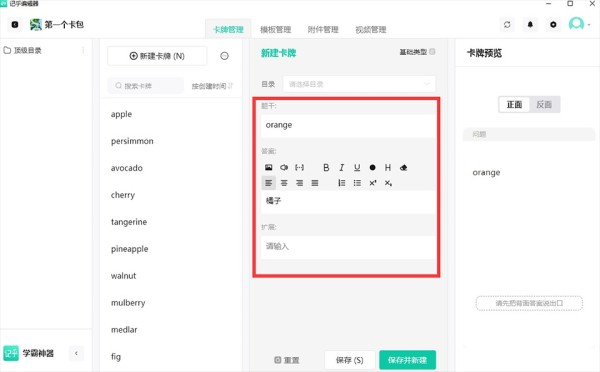Toggle underline formatting
Image resolution: width=600 pixels, height=372 pixels.
click(x=357, y=168)
